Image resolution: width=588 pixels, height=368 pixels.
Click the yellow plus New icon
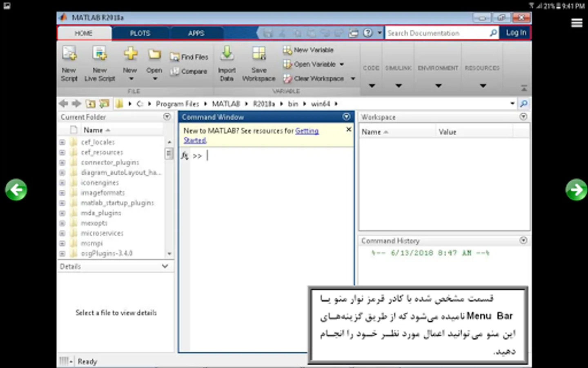click(130, 54)
